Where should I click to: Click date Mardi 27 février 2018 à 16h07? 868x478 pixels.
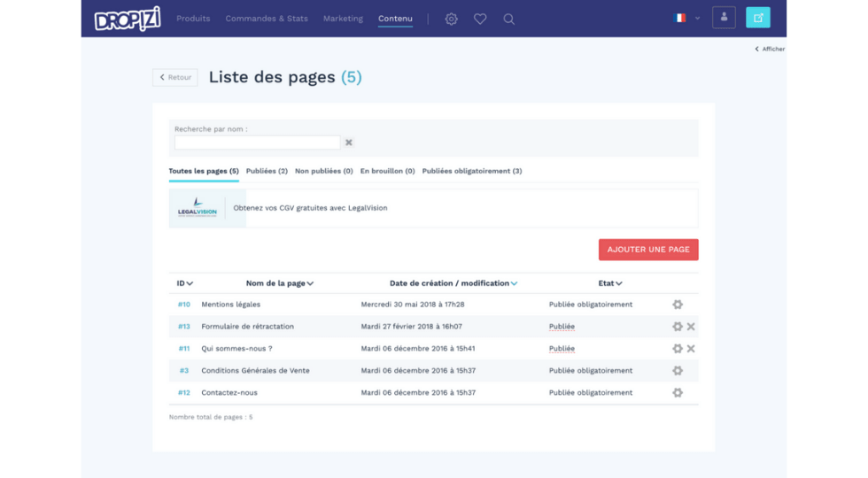click(x=411, y=327)
